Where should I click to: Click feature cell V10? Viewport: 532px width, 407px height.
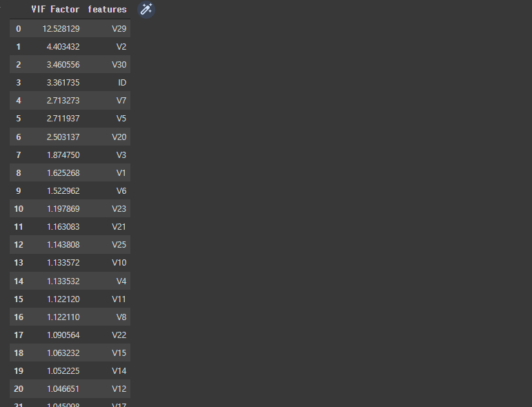point(119,263)
